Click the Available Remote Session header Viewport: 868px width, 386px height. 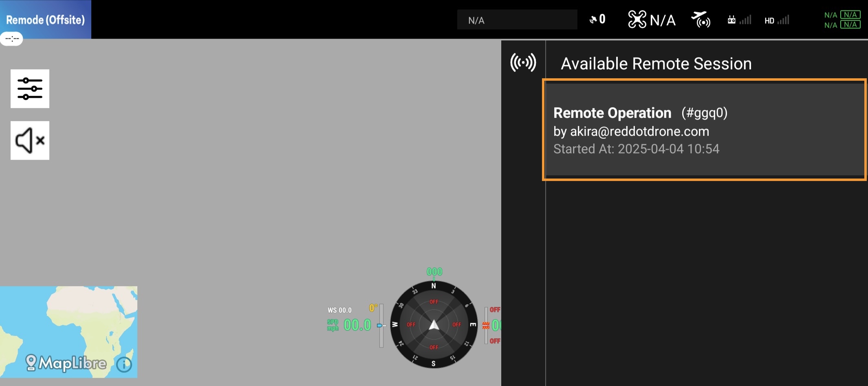656,64
